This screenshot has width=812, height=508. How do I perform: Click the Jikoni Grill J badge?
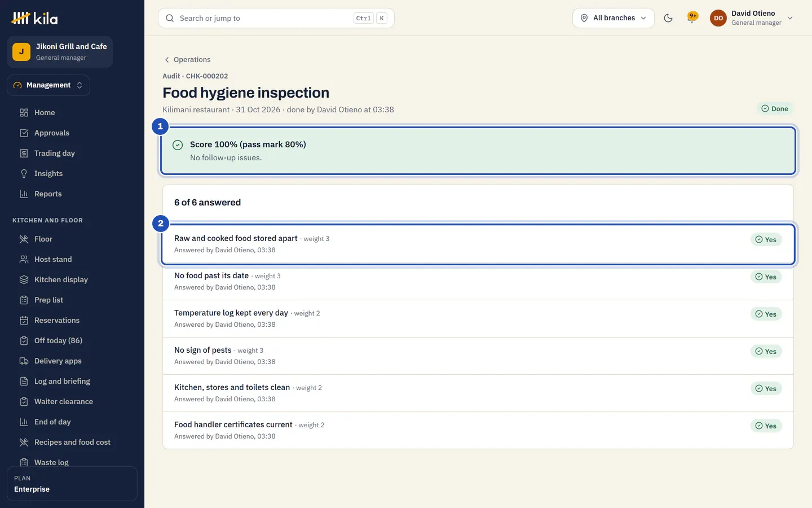[21, 51]
